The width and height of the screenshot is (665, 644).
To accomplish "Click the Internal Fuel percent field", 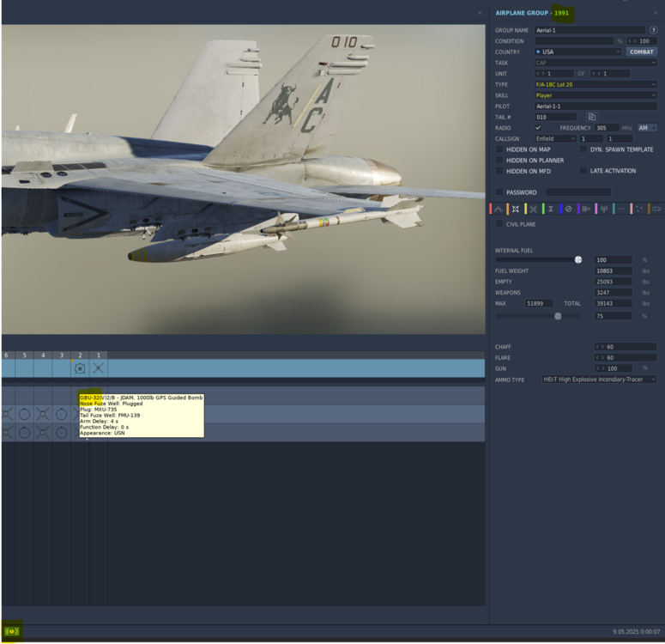I will tap(614, 260).
